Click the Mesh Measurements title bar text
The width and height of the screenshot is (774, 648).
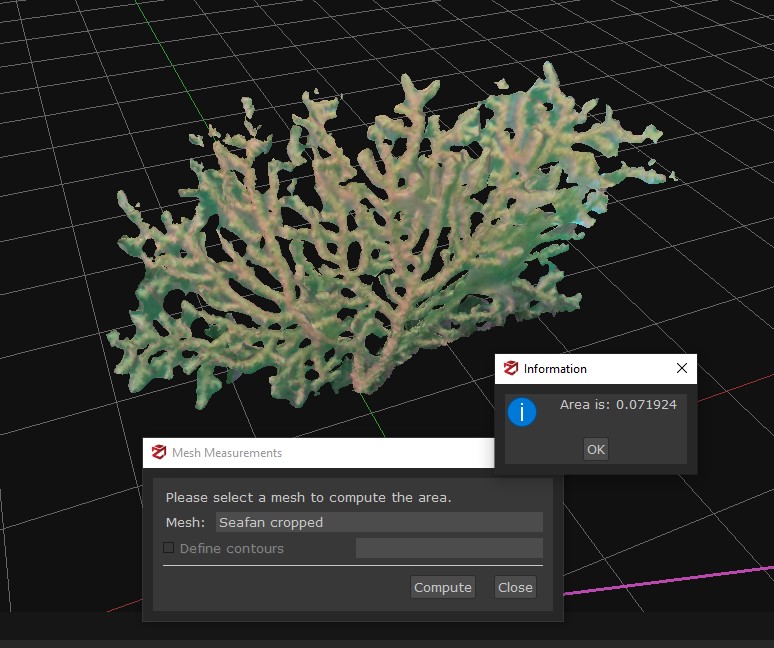click(x=227, y=453)
